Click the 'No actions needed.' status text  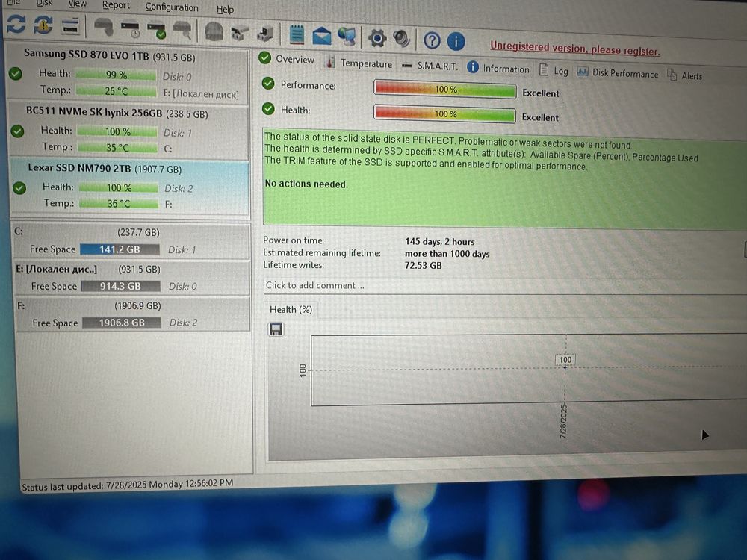306,184
